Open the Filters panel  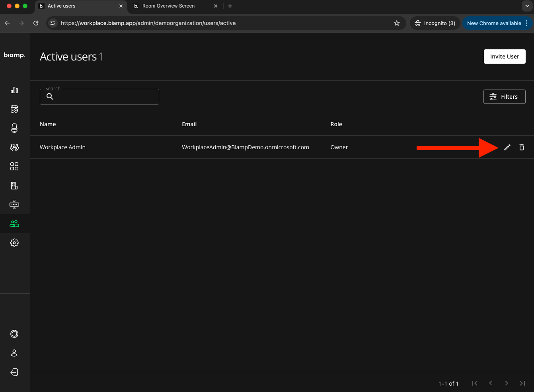(505, 97)
